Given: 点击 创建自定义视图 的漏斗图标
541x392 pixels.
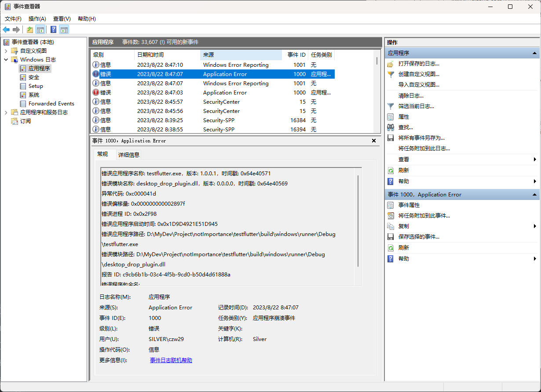Looking at the screenshot, I should pyautogui.click(x=391, y=75).
